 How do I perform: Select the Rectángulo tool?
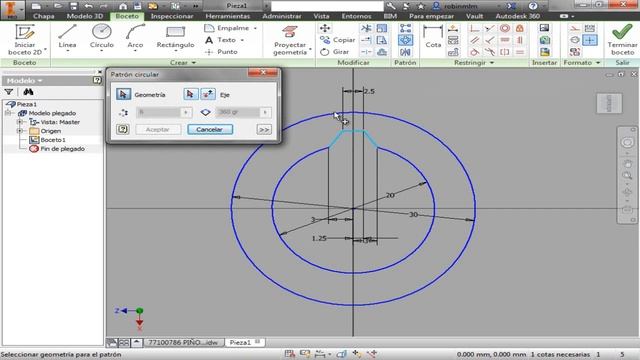pyautogui.click(x=176, y=36)
